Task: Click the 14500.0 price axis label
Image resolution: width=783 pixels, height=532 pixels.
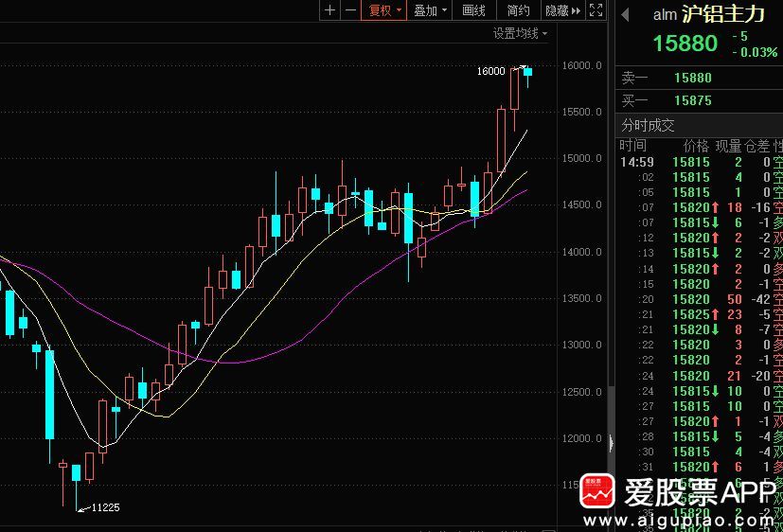Action: click(x=581, y=204)
